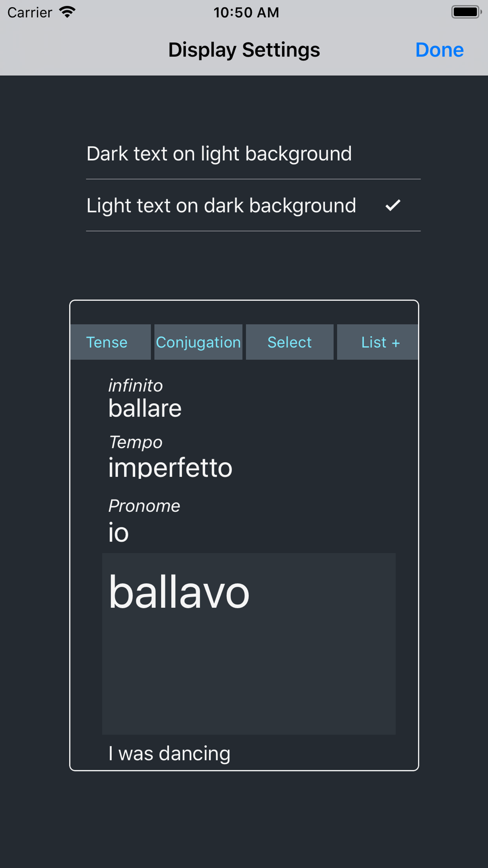Click the 10:50 AM clock
Image resolution: width=488 pixels, height=868 pixels.
tap(246, 12)
